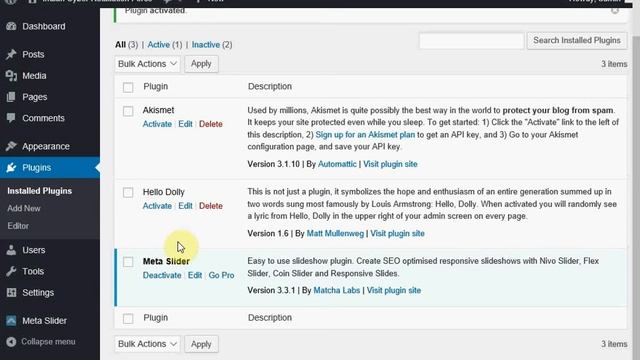Open the Appearance menu
640x360 pixels.
pyautogui.click(x=46, y=146)
